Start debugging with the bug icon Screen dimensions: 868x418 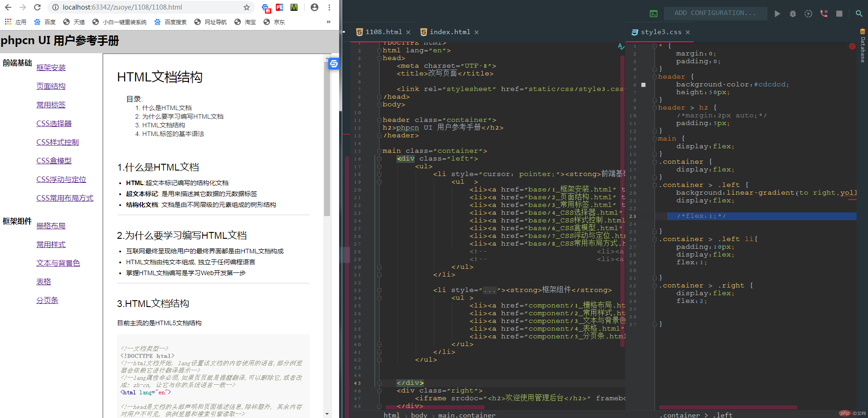pos(793,14)
